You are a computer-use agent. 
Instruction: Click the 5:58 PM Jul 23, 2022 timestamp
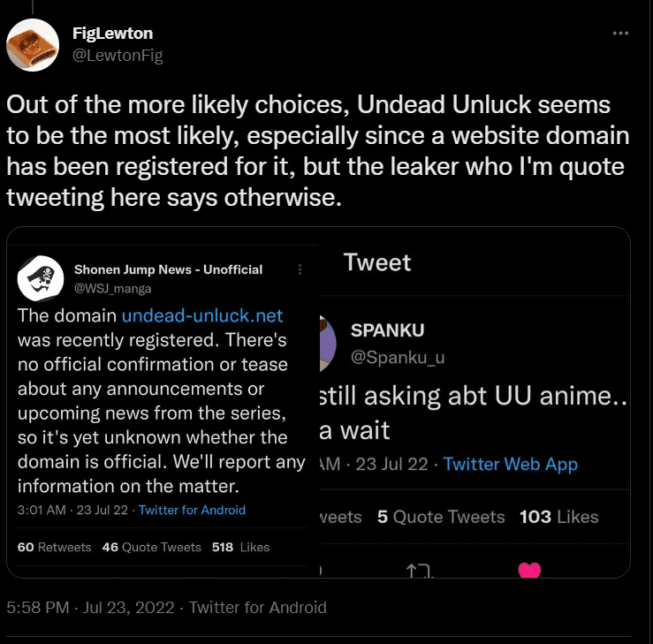pyautogui.click(x=88, y=608)
